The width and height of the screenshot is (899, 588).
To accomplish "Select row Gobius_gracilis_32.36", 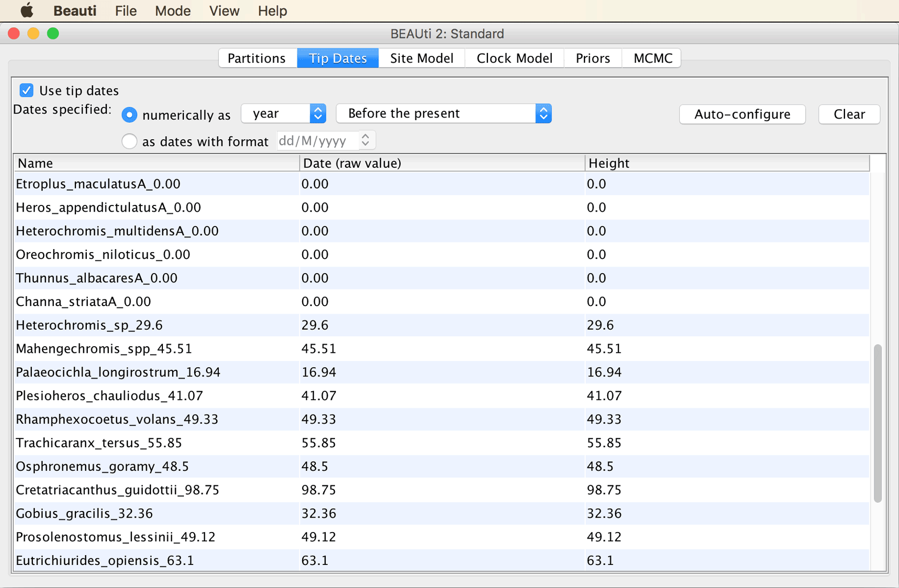I will [442, 514].
